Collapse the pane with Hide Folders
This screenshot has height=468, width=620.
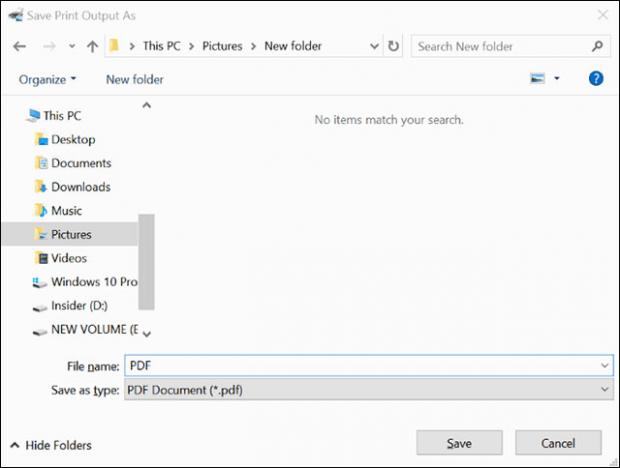pos(51,445)
